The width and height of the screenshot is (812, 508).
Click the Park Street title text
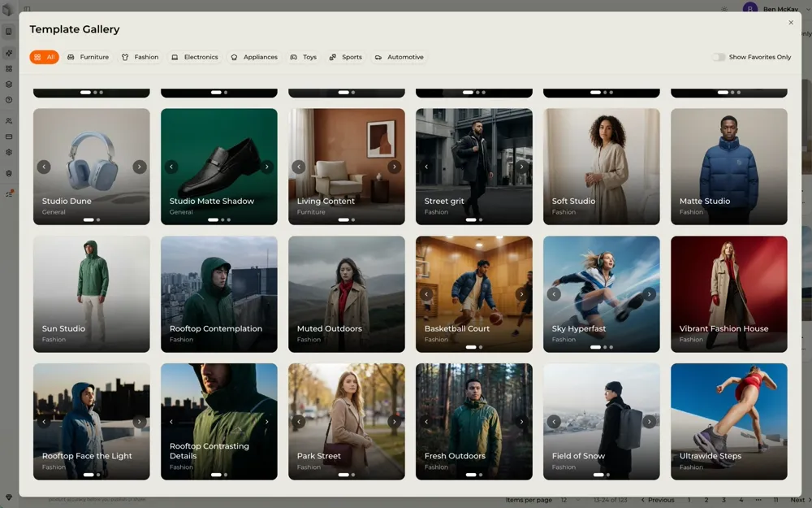(x=318, y=456)
